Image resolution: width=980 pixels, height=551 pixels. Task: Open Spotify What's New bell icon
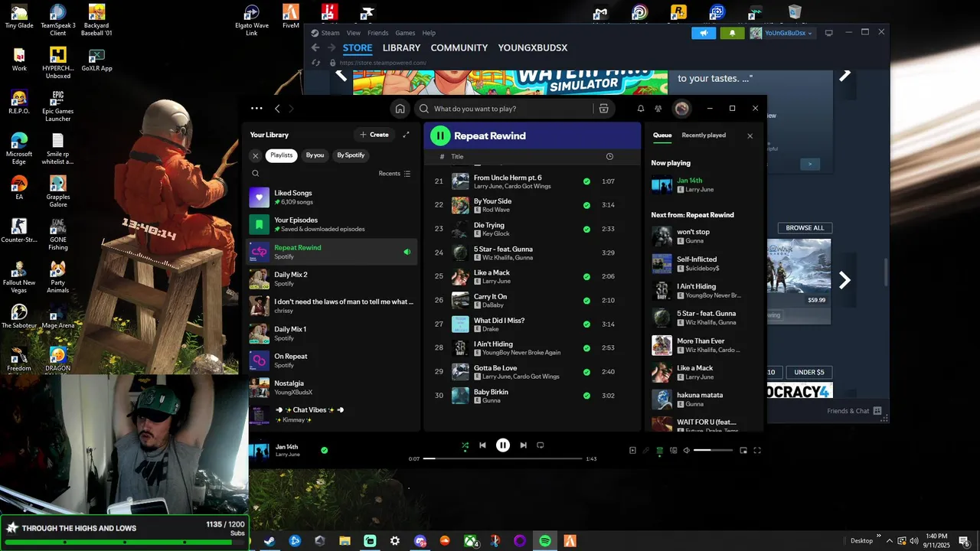click(x=641, y=109)
